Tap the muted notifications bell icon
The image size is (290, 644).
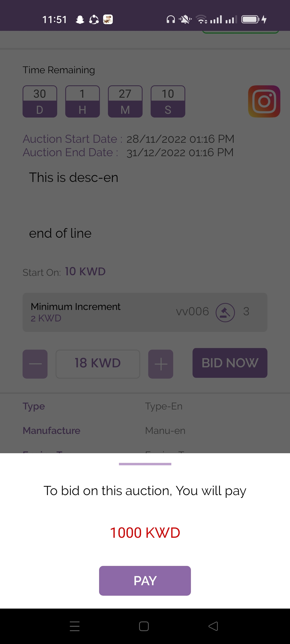(x=185, y=20)
